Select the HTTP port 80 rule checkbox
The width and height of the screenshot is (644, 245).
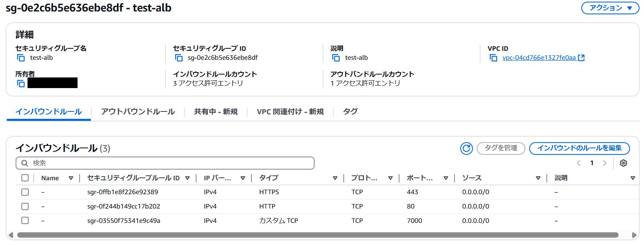click(x=25, y=206)
